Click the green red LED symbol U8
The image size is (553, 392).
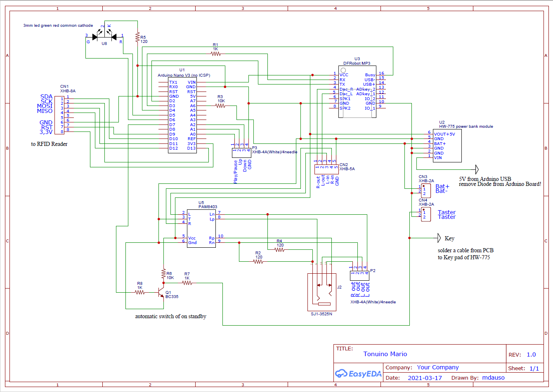pyautogui.click(x=104, y=37)
